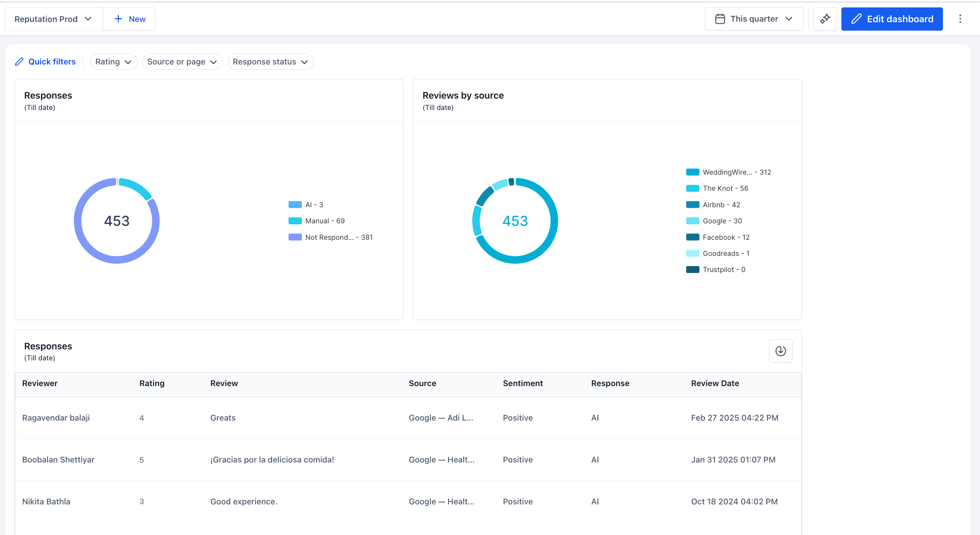Image resolution: width=980 pixels, height=535 pixels.
Task: Expand the Source or page filter
Action: click(x=182, y=62)
